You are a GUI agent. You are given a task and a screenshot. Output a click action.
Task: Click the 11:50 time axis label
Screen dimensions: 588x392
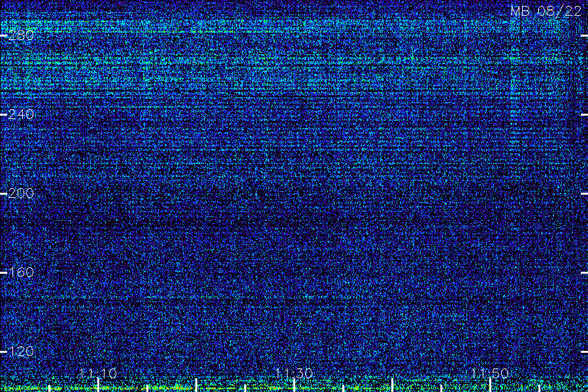coord(490,373)
